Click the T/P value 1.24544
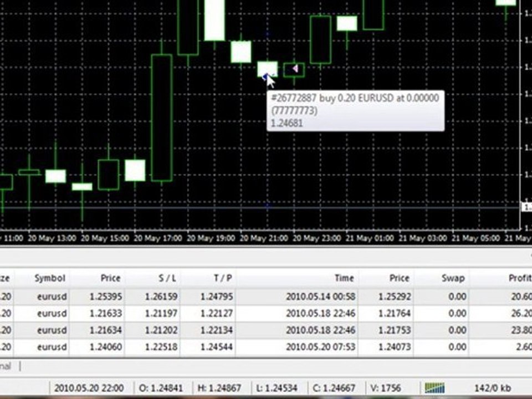Viewport: 532px width, 399px height. tap(217, 347)
